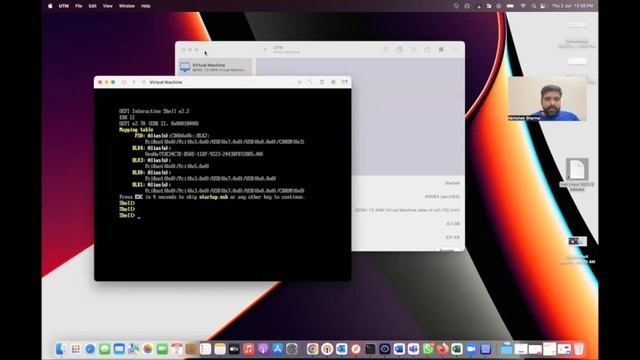The width and height of the screenshot is (640, 360).
Task: Open Music from the Dock
Action: point(249,349)
